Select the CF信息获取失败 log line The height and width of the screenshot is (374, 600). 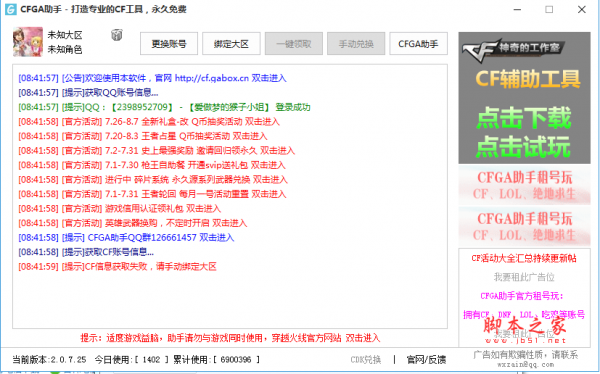117,267
